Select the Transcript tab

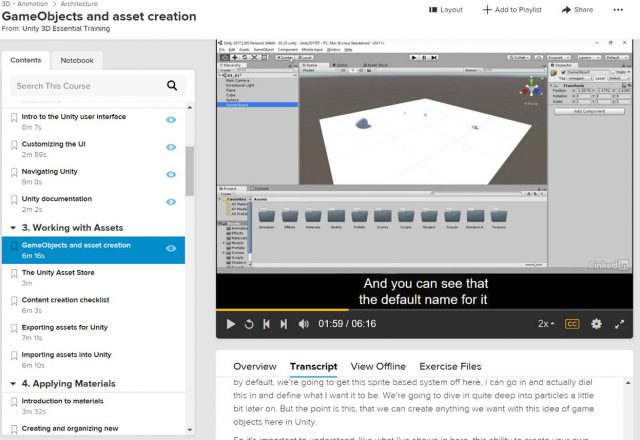pyautogui.click(x=313, y=367)
